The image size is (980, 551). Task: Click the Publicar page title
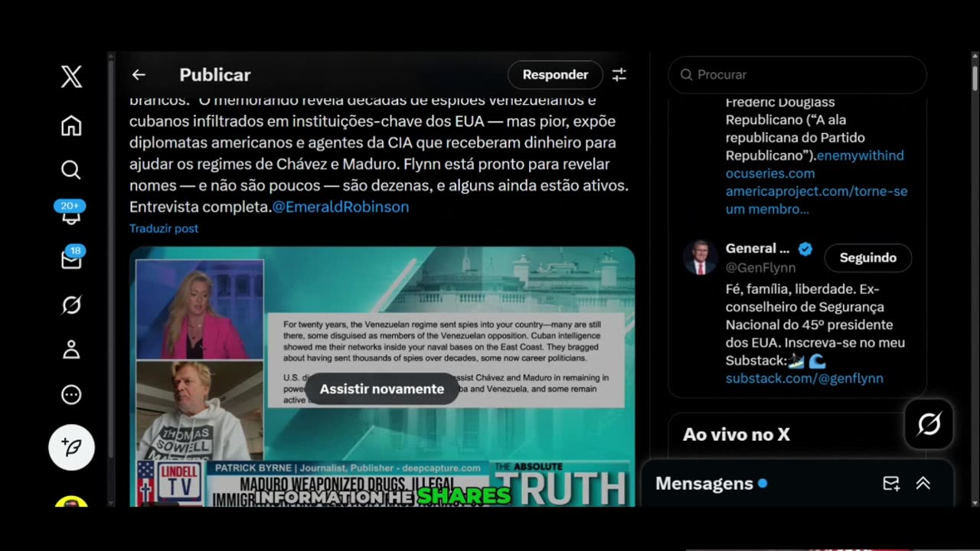[x=215, y=75]
